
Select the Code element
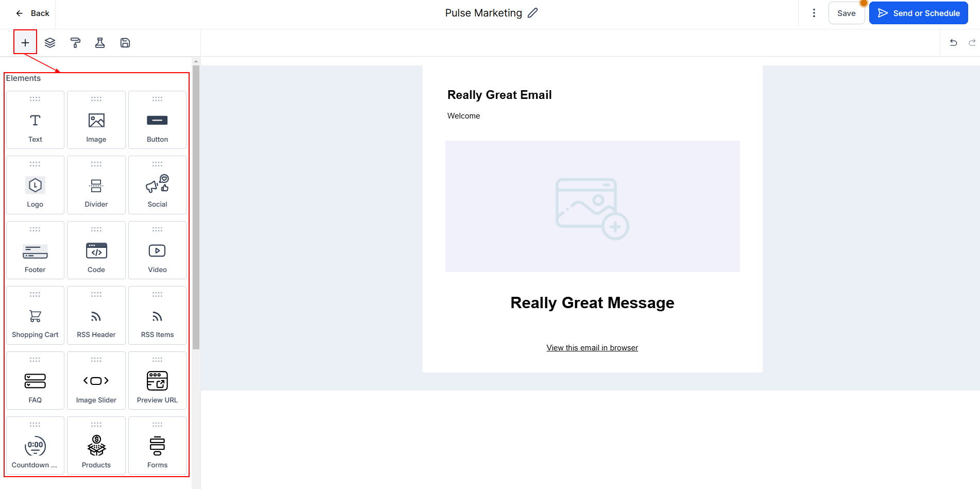[x=96, y=250]
